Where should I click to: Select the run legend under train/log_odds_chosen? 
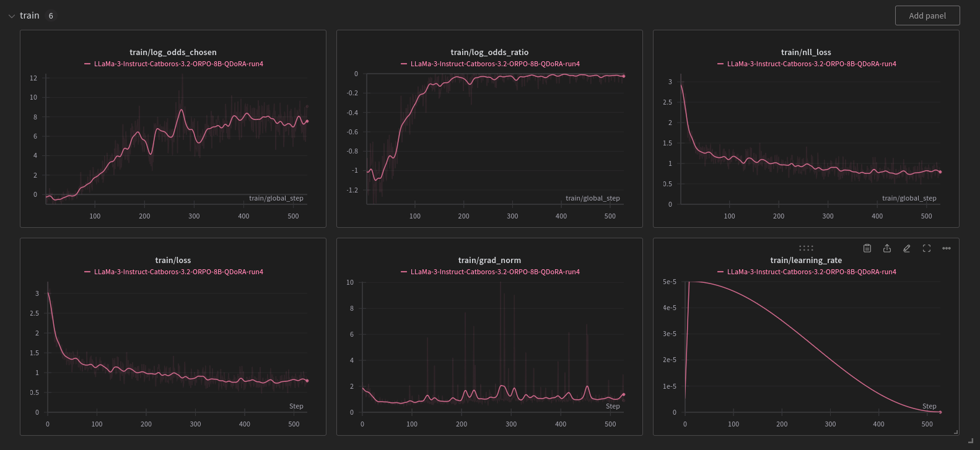pyautogui.click(x=178, y=64)
